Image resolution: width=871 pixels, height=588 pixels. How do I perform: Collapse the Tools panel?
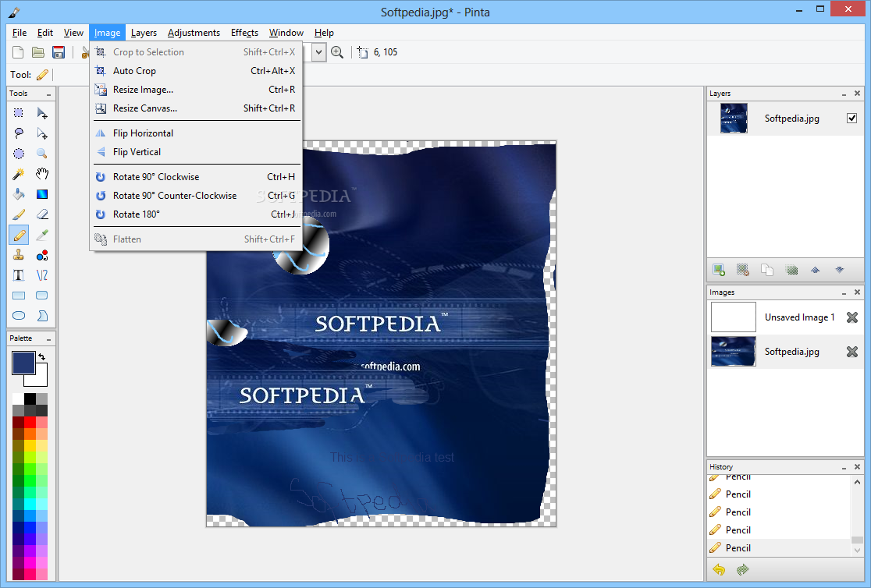coord(49,94)
